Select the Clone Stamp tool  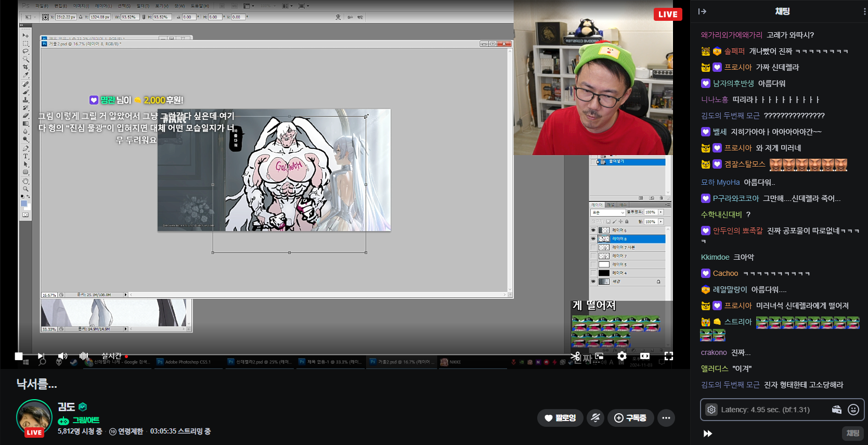tap(25, 99)
